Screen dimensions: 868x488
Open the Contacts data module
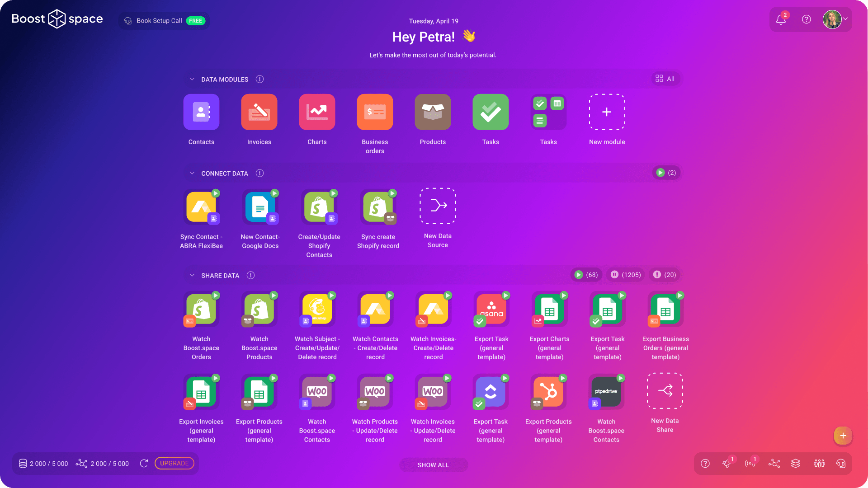(x=201, y=112)
